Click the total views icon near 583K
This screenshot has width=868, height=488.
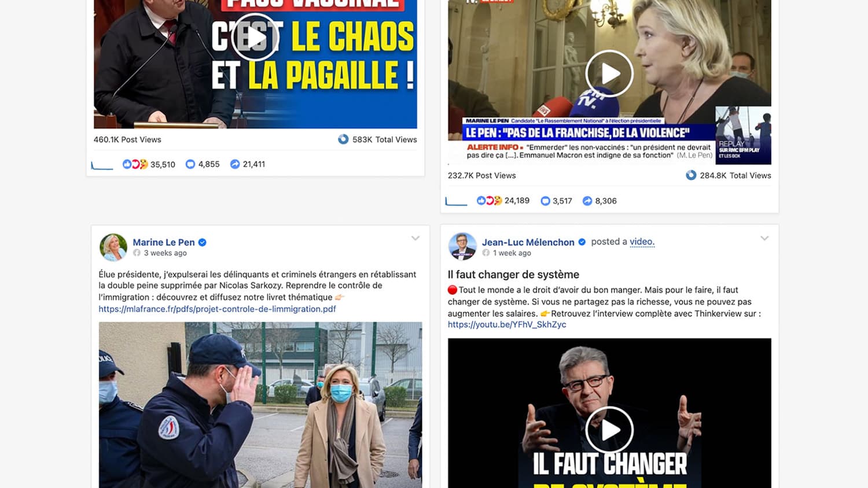[343, 139]
